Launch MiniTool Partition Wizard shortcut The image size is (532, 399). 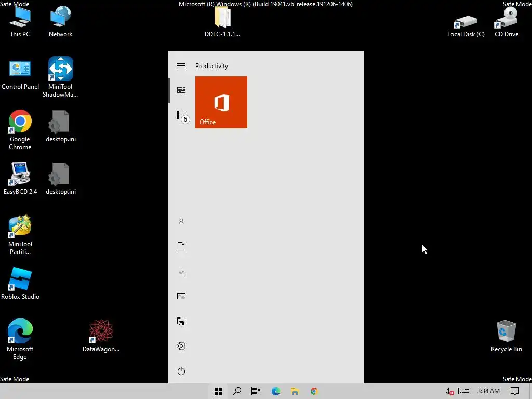tap(20, 235)
